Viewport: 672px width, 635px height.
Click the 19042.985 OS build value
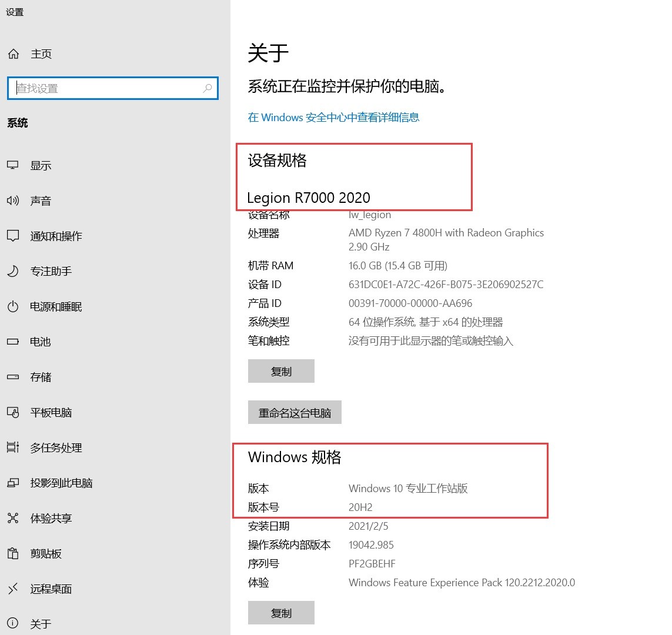click(x=371, y=545)
